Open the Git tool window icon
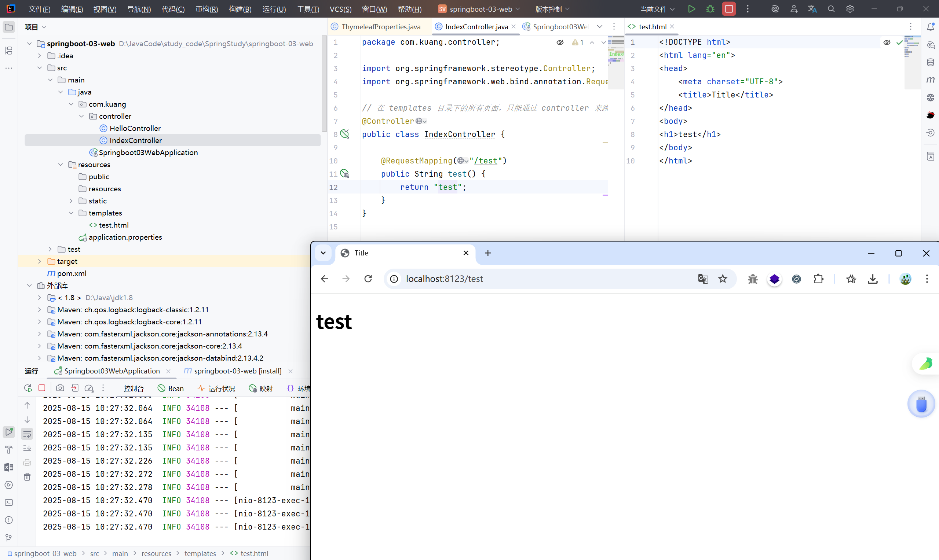Image resolution: width=939 pixels, height=560 pixels. click(x=9, y=537)
